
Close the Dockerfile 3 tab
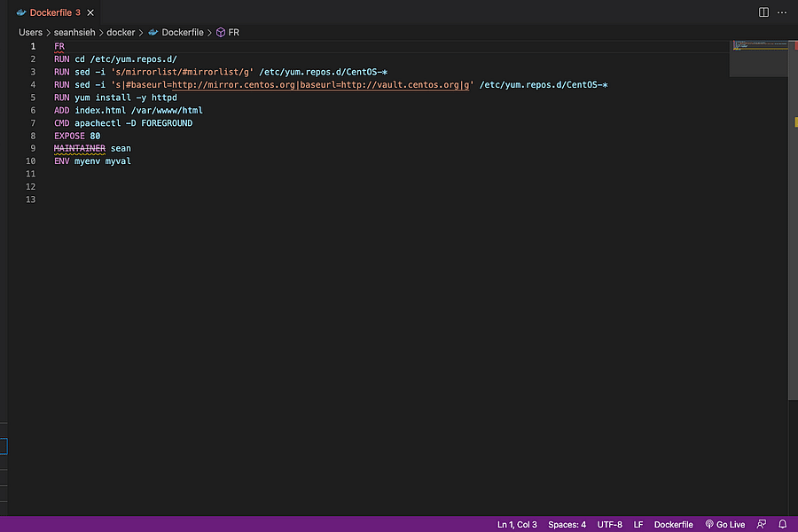click(x=89, y=12)
